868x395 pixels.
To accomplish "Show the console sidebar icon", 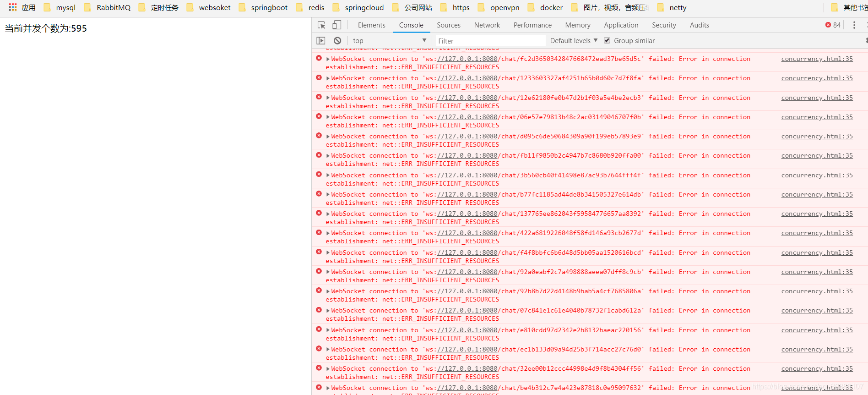I will pyautogui.click(x=321, y=41).
